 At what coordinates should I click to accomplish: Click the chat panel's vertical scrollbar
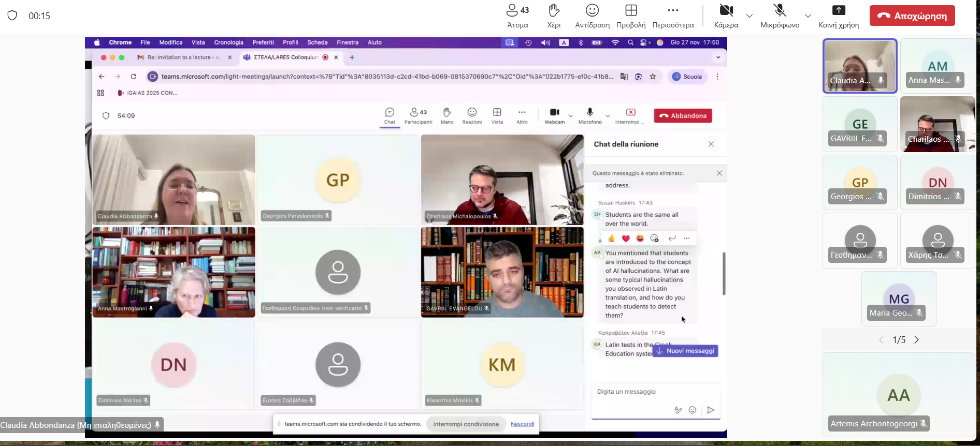click(724, 274)
